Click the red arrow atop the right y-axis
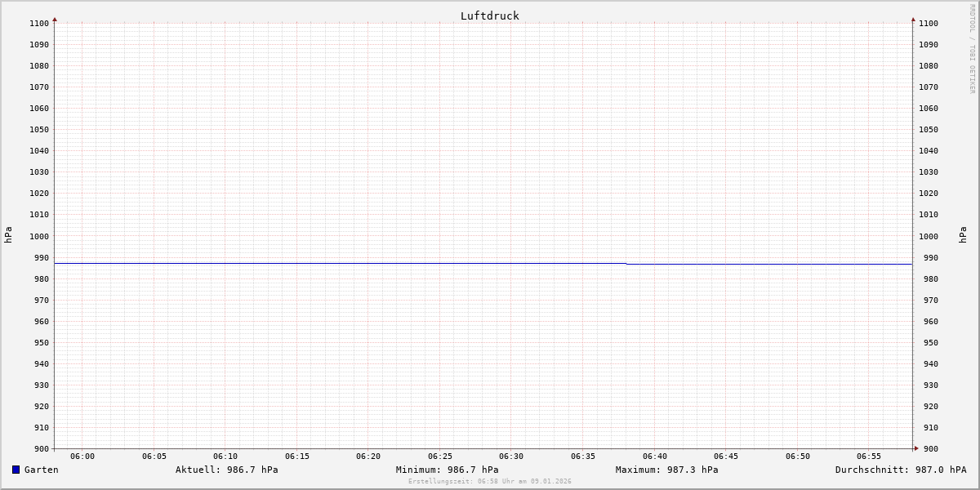The width and height of the screenshot is (980, 490). 913,19
